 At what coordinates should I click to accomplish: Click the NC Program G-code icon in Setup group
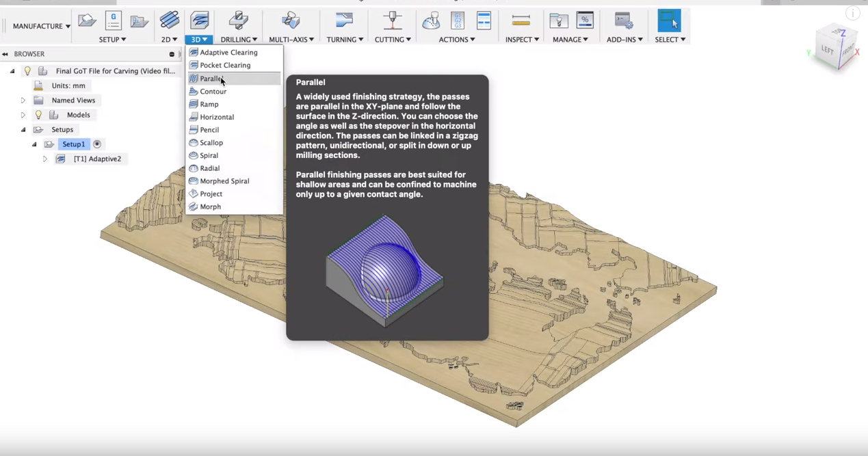[114, 21]
